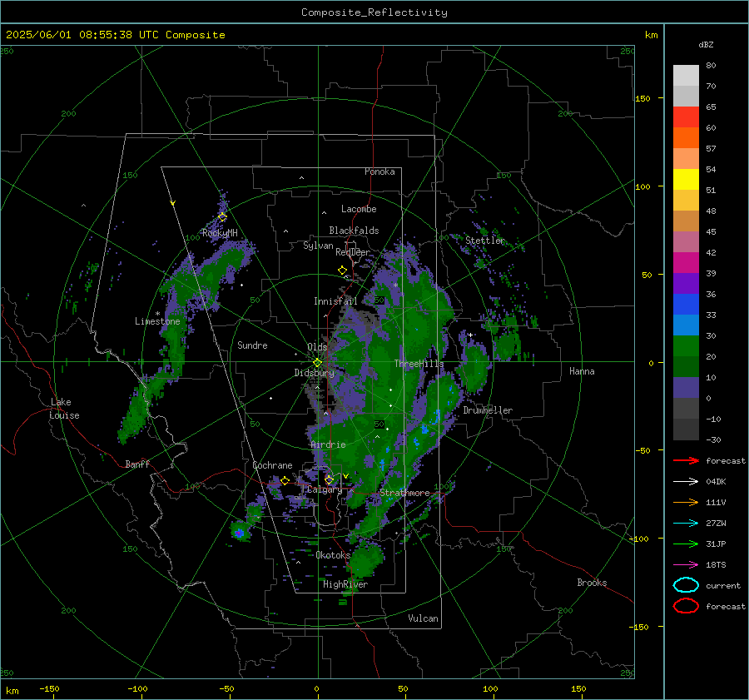Click the HighRiver town label

tap(345, 584)
